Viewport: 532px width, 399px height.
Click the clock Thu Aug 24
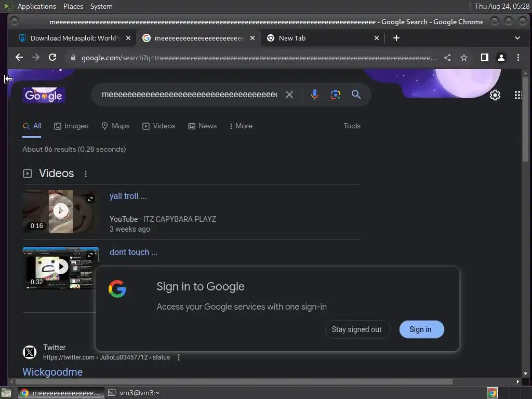[x=502, y=6]
